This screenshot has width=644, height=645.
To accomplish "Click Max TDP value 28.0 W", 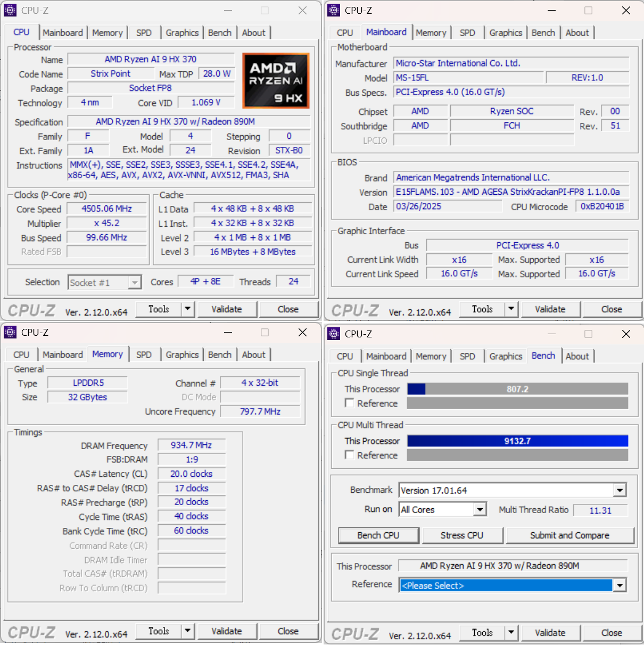I will (x=217, y=74).
